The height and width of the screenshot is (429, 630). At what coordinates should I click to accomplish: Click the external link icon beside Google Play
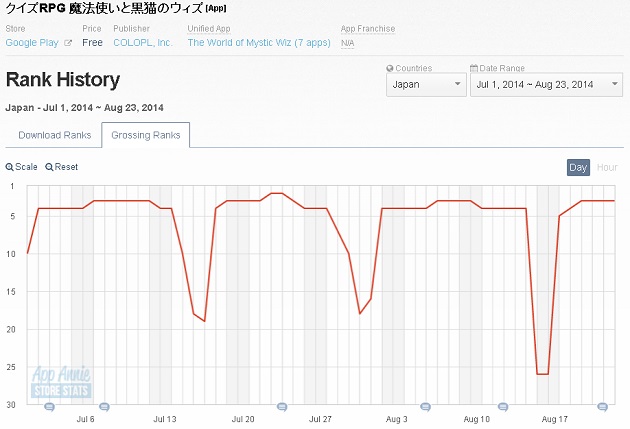68,43
